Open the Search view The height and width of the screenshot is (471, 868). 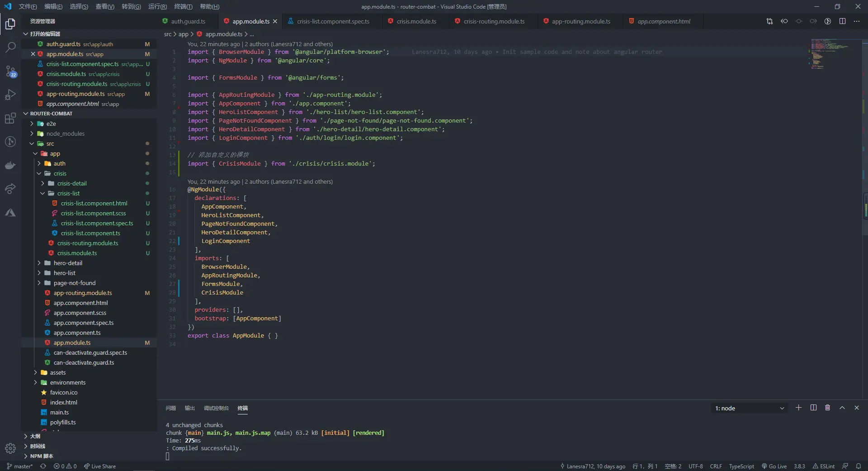pyautogui.click(x=10, y=47)
